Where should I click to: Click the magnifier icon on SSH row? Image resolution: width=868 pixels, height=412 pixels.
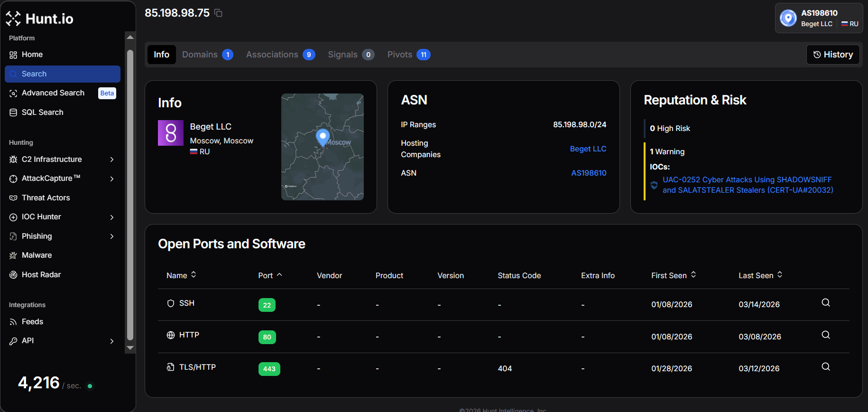pos(825,303)
